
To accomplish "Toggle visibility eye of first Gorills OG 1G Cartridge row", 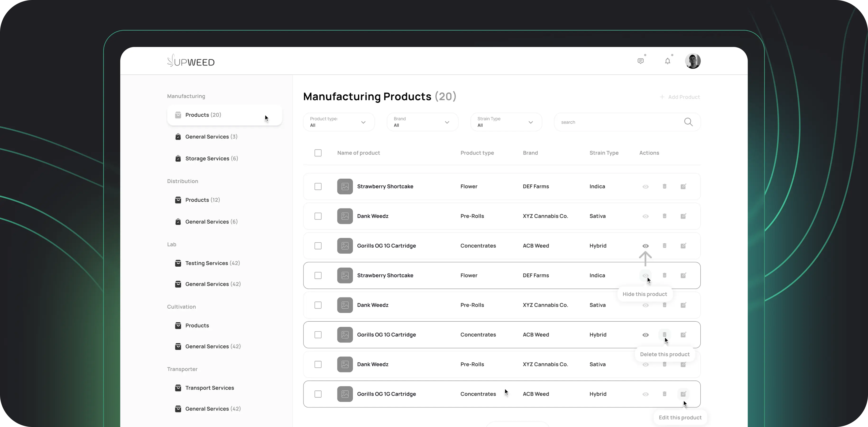I will 646,246.
